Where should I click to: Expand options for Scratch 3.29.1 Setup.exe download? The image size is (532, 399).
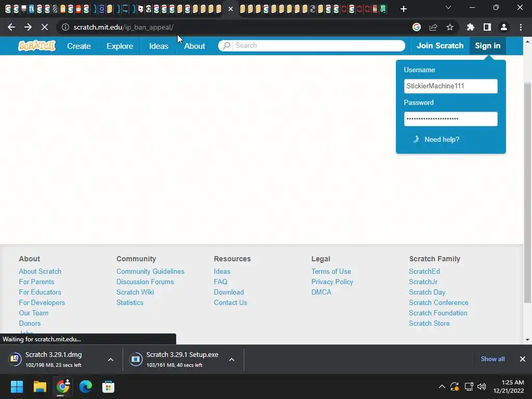click(x=232, y=360)
